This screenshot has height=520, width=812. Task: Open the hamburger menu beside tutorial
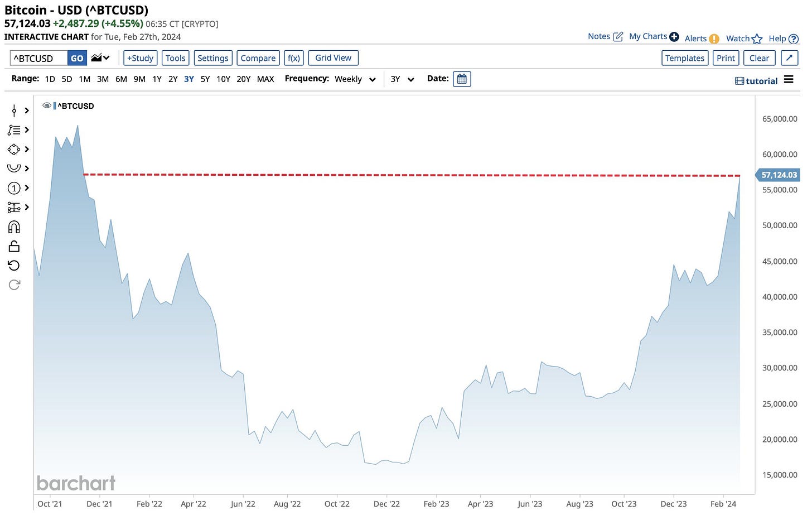789,80
